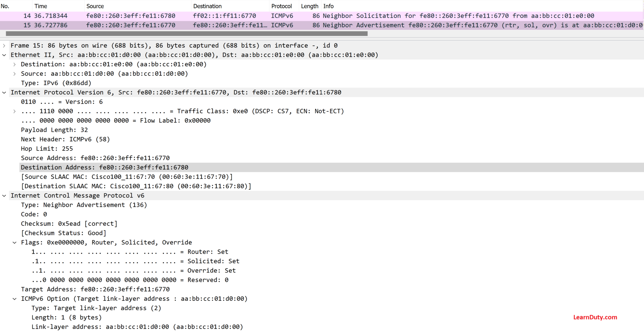
Task: Collapse Internet Protocol Version 6 section
Action: 4,92
